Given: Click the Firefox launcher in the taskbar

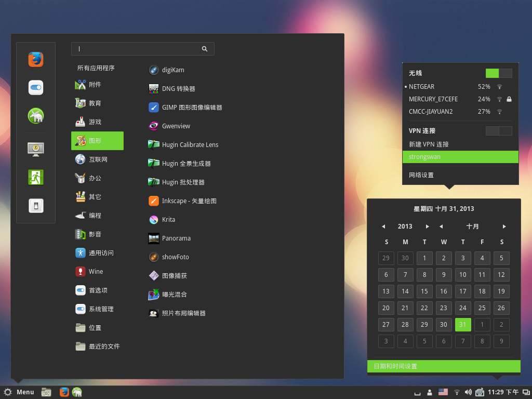Looking at the screenshot, I should [x=64, y=392].
